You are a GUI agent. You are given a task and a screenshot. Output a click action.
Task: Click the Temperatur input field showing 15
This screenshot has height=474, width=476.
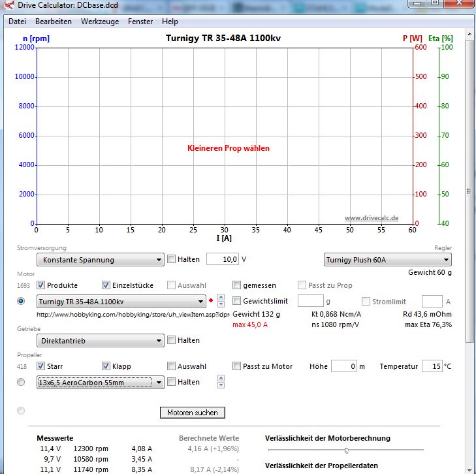432,366
